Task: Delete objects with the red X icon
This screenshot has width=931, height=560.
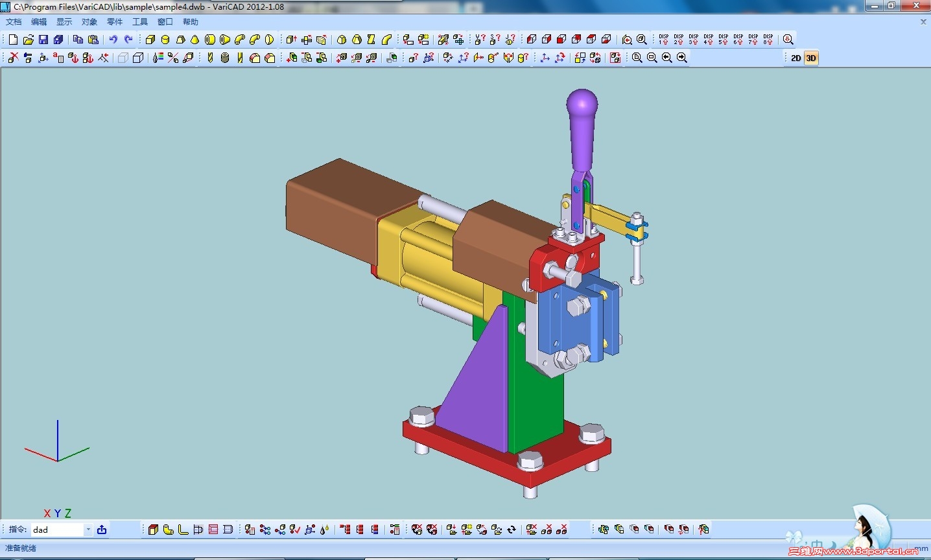Action: point(13,58)
